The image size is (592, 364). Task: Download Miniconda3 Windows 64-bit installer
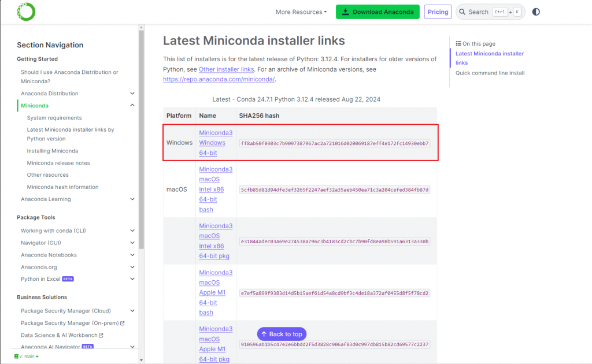[x=216, y=143]
